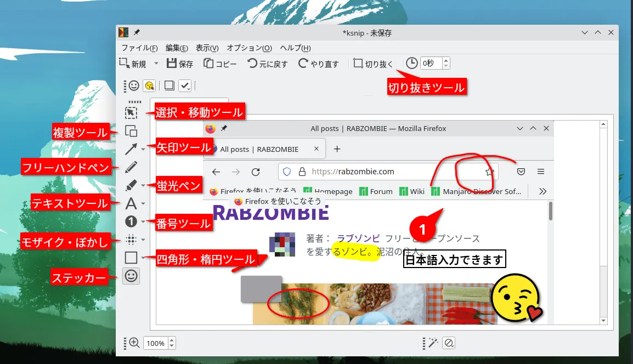Image resolution: width=633 pixels, height=364 pixels.
Task: Choose the arrow drawing tool
Action: coord(131,149)
